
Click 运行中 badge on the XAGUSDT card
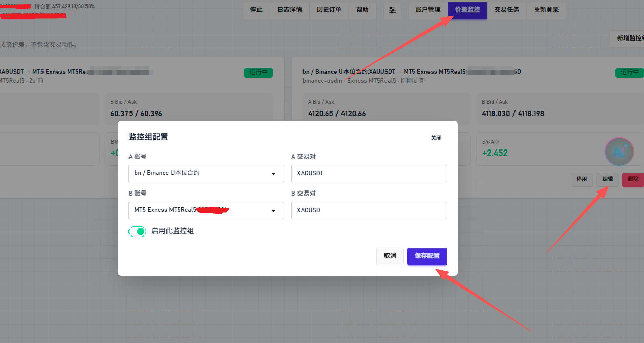pos(259,73)
